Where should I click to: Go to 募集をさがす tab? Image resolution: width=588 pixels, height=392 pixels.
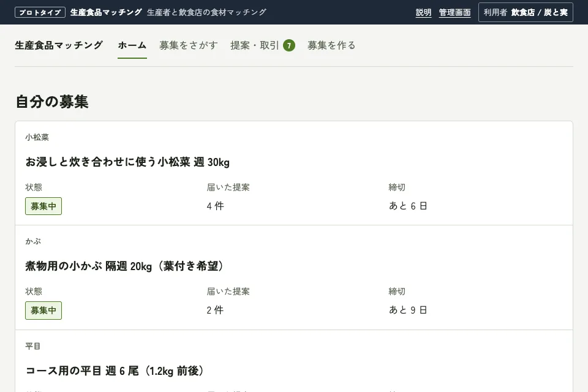189,45
